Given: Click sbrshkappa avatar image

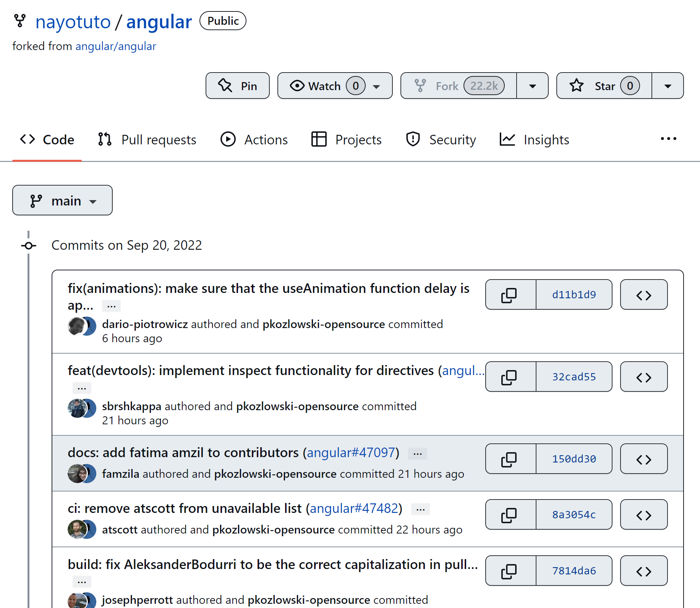Looking at the screenshot, I should click(77, 409).
